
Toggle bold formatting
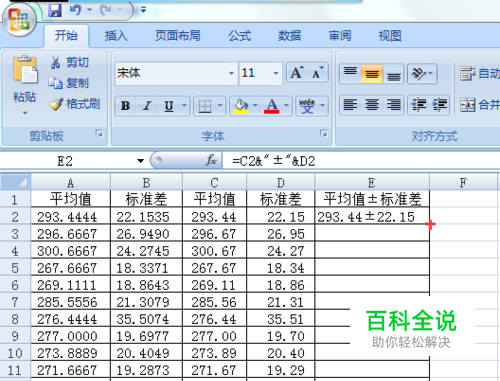(126, 106)
